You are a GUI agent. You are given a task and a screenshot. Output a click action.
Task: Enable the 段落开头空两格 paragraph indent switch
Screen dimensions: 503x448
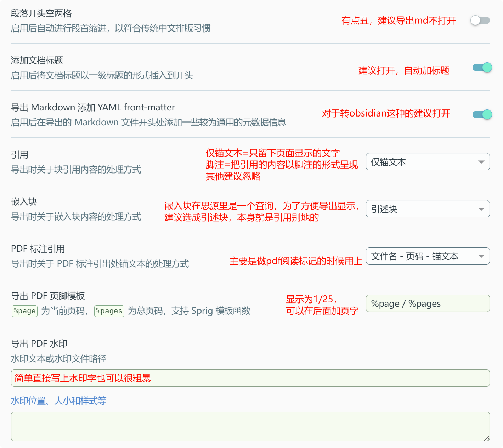(480, 21)
